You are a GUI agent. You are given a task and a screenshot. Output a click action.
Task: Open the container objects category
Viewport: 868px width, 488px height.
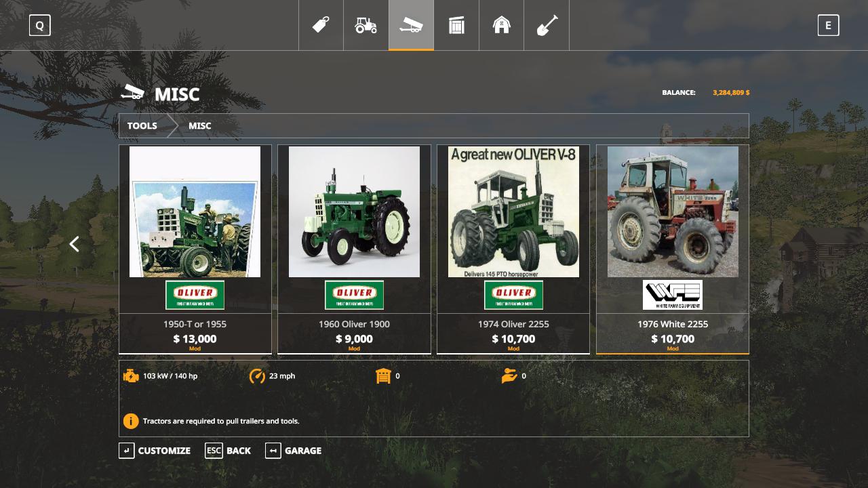click(456, 25)
